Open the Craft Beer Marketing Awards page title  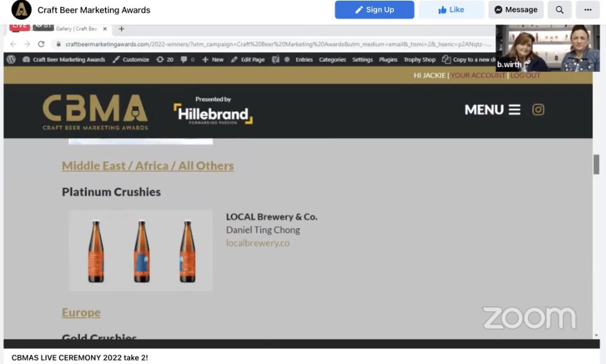pyautogui.click(x=94, y=10)
